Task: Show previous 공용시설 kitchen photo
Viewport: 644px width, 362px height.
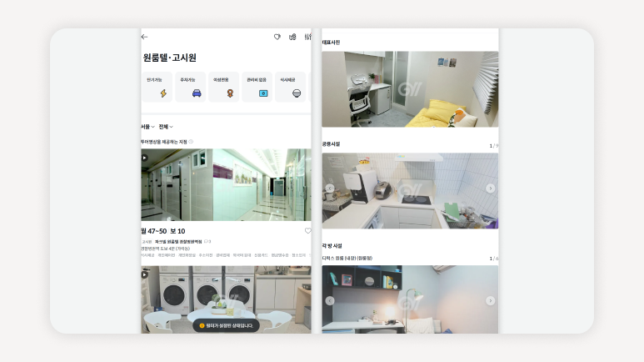Action: 329,189
